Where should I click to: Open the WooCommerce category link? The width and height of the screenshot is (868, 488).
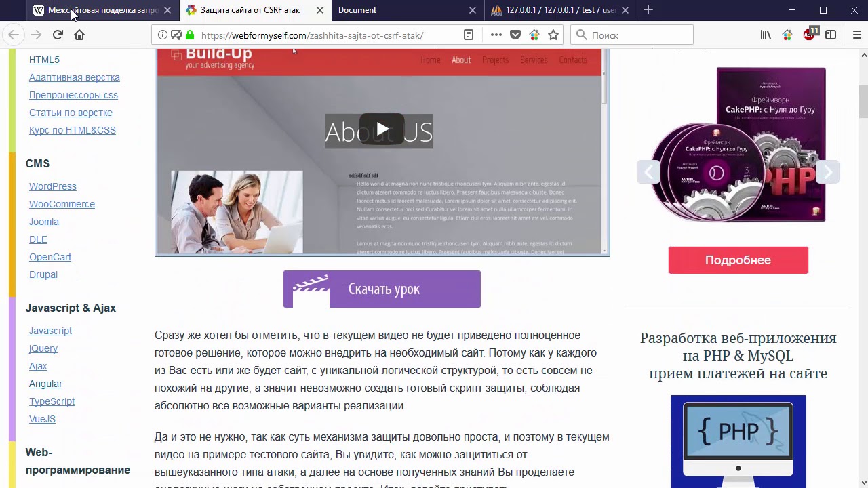(x=62, y=204)
